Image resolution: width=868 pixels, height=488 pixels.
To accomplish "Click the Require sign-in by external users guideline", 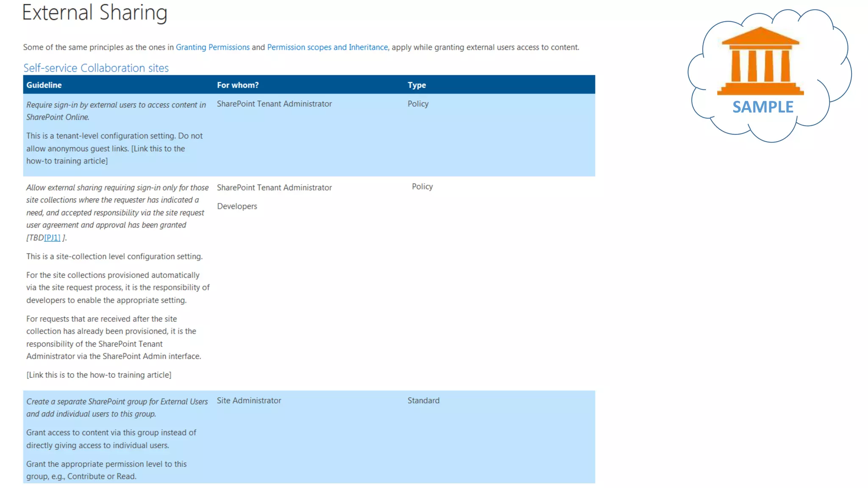I will (x=116, y=111).
